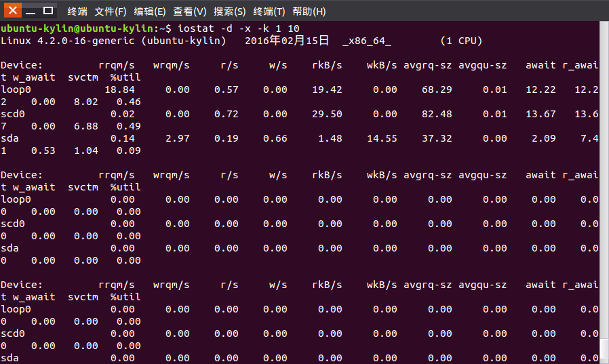The image size is (609, 364).
Task: Click the value 19.42 in loop0 row
Action: [327, 89]
